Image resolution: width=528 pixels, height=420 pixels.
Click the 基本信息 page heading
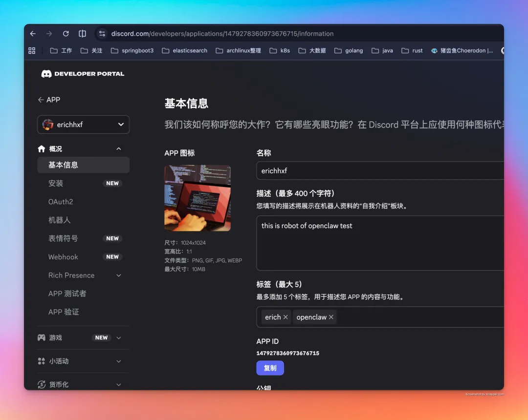[x=186, y=103]
